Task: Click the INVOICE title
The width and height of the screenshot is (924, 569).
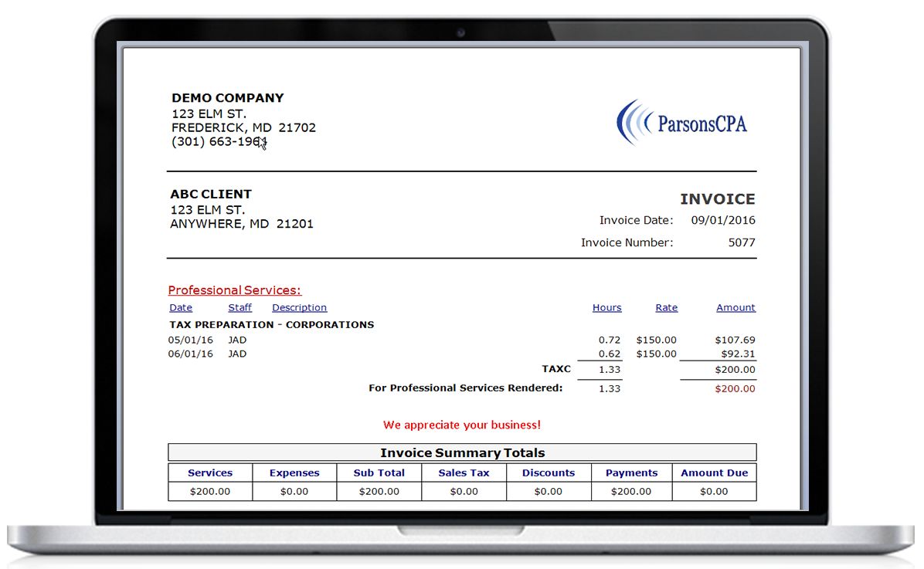Action: tap(718, 199)
